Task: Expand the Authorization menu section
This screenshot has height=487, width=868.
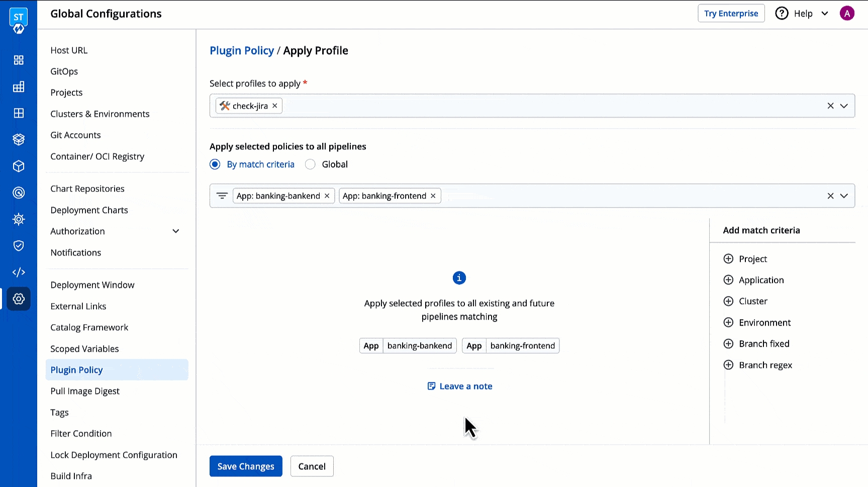Action: point(176,231)
